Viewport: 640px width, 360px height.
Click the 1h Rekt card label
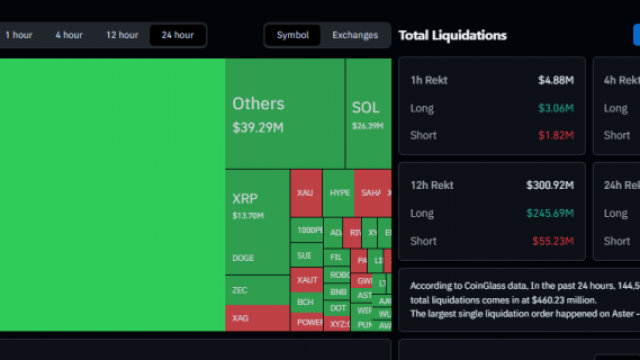[x=429, y=80]
